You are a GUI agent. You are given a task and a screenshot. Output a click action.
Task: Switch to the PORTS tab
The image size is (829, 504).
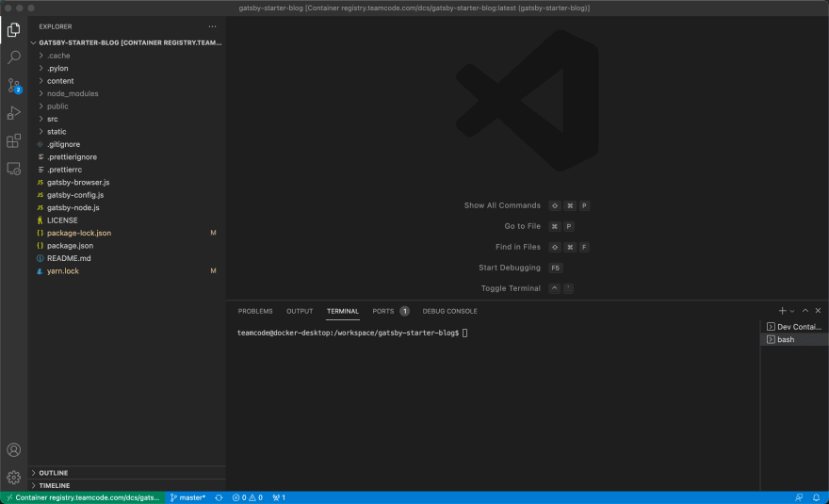(x=390, y=312)
